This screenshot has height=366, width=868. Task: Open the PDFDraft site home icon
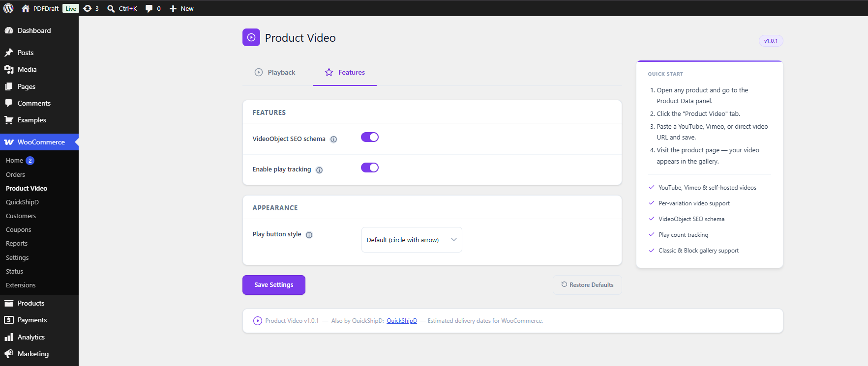(26, 8)
